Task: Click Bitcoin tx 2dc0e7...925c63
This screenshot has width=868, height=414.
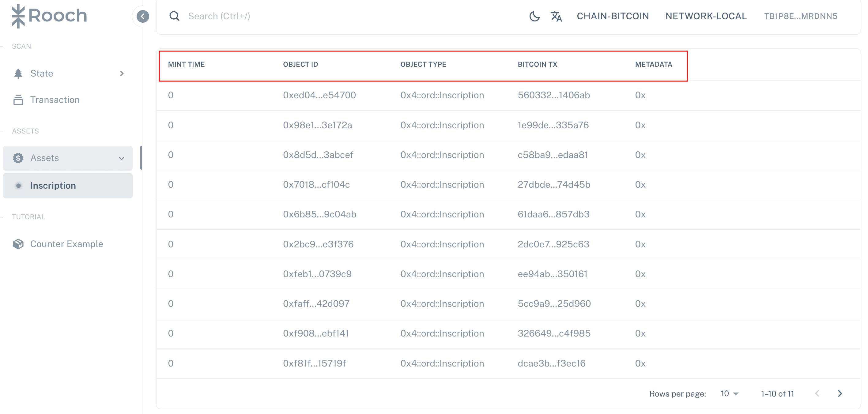Action: point(553,244)
